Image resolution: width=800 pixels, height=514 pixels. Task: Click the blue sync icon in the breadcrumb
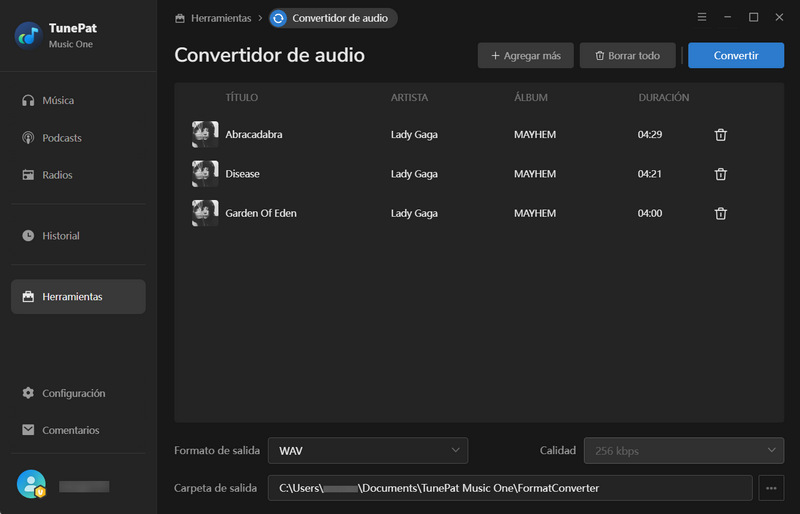click(x=279, y=18)
